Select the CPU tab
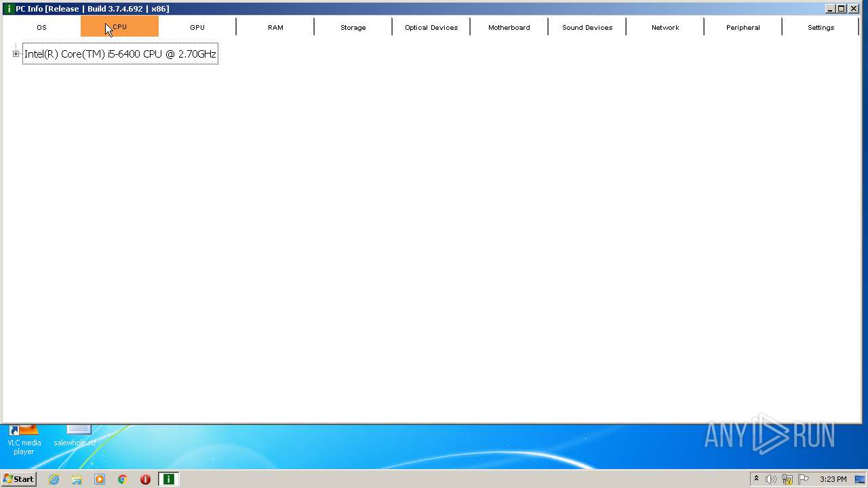Screen dimensions: 868x488 (x=119, y=27)
